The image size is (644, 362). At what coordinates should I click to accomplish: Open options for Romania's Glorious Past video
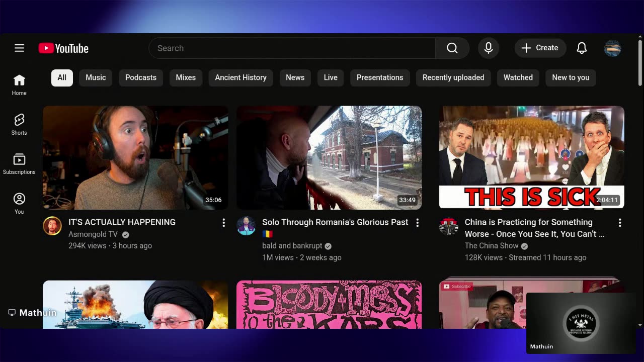[x=417, y=223]
